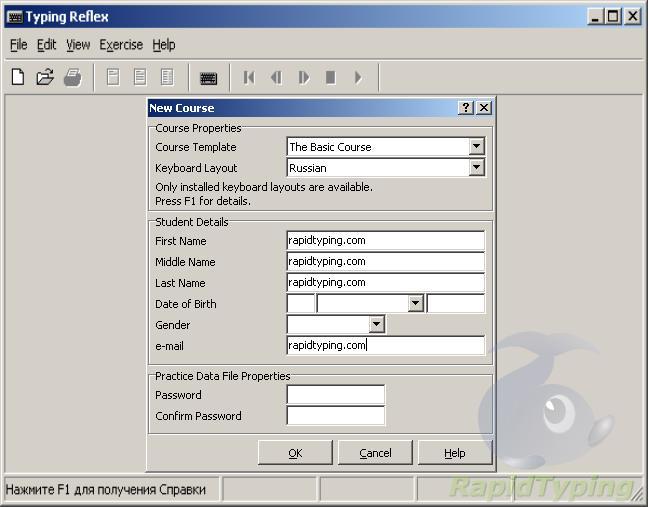The height and width of the screenshot is (507, 648).
Task: Click the First Name input field
Action: (386, 240)
